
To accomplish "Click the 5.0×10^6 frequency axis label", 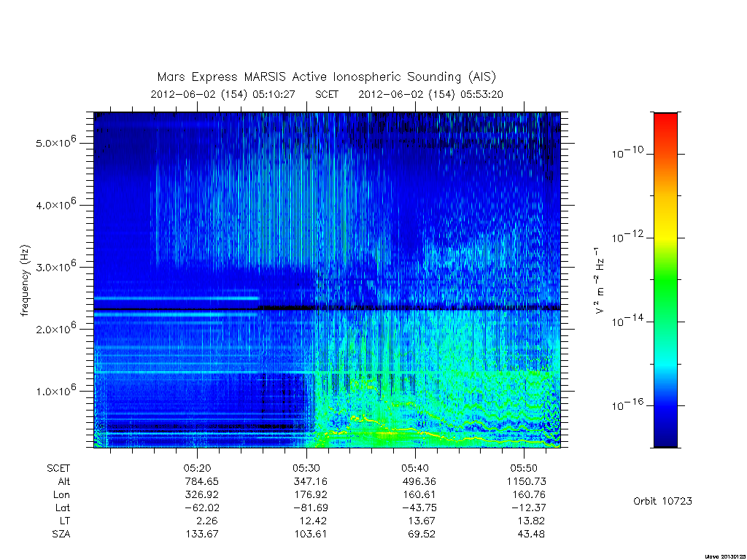I will (55, 141).
